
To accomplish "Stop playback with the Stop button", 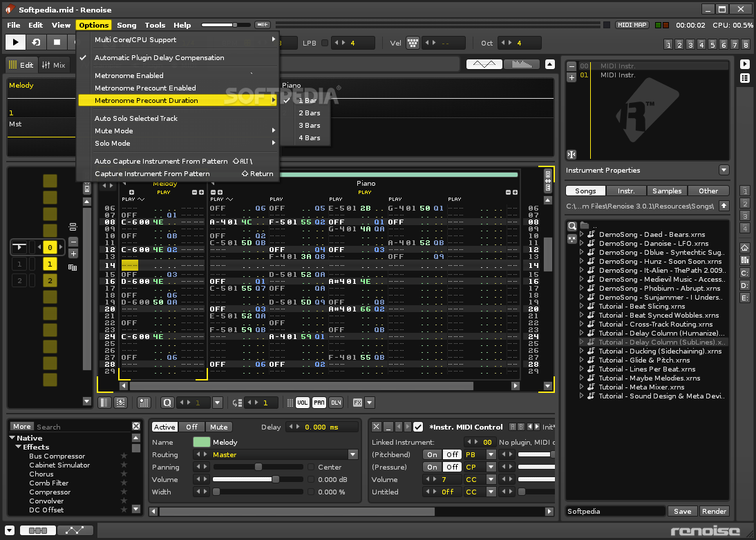I will click(57, 42).
